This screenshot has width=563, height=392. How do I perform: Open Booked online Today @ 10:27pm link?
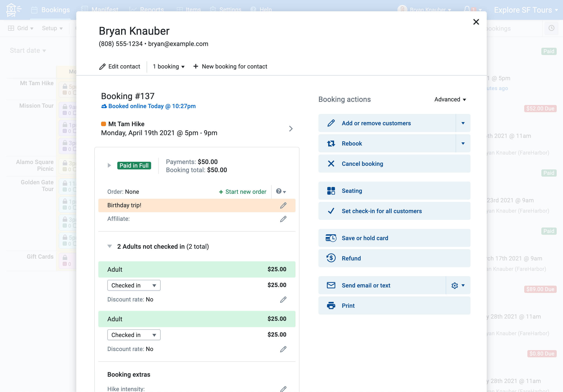[148, 106]
